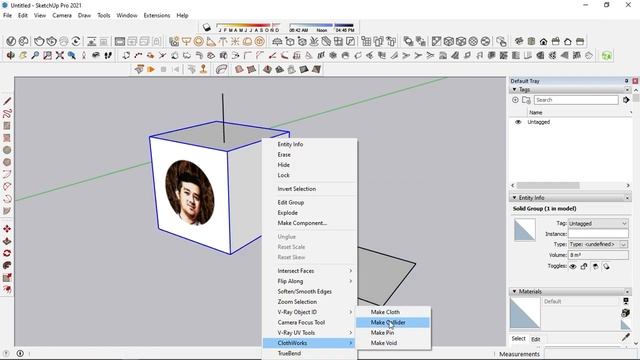Select the Freehand drawing tool
Screen dimensions: 640x360
7,113
